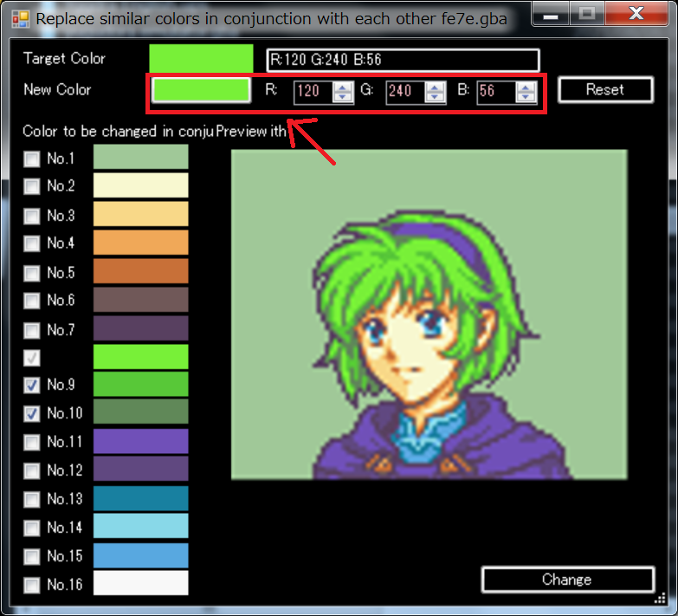The height and width of the screenshot is (616, 678).
Task: Select the No.13 teal swatch
Action: tap(141, 498)
